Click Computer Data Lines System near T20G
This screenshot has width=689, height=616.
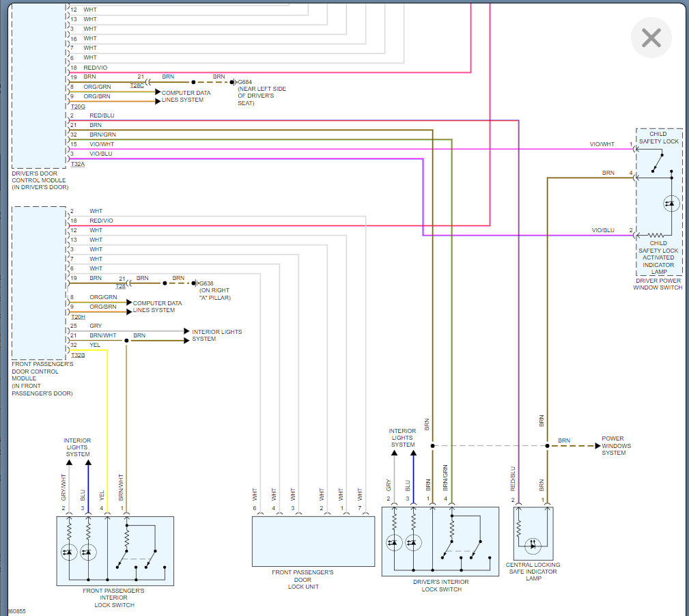coord(186,96)
